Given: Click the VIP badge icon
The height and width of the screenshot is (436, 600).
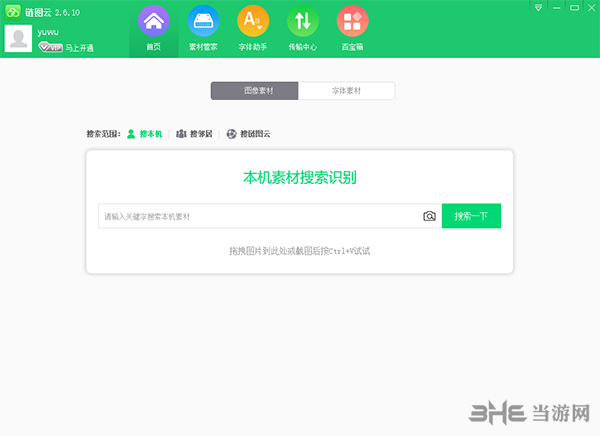Looking at the screenshot, I should 51,47.
